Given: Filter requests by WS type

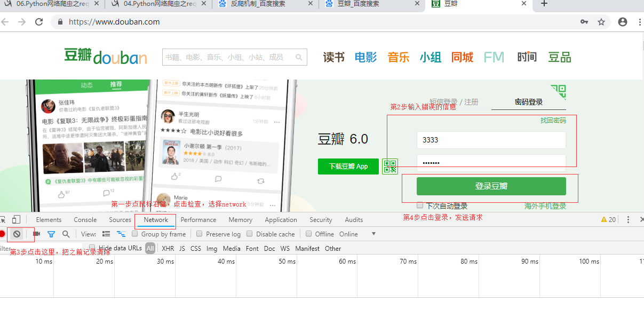Looking at the screenshot, I should (x=285, y=248).
